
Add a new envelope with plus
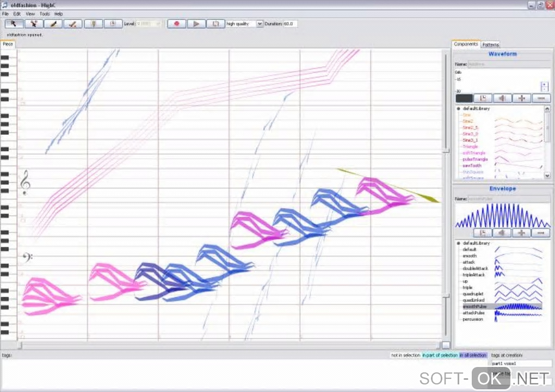pyautogui.click(x=521, y=233)
